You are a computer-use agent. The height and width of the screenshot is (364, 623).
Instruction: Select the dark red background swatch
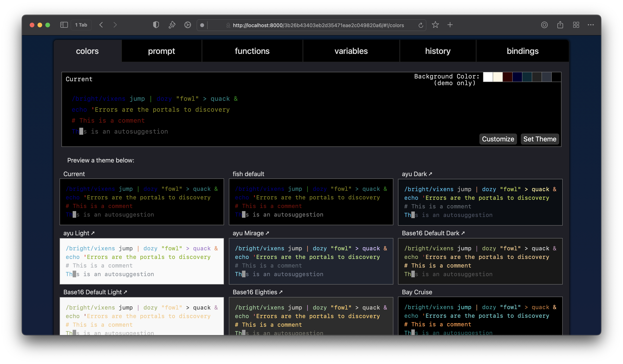click(507, 77)
